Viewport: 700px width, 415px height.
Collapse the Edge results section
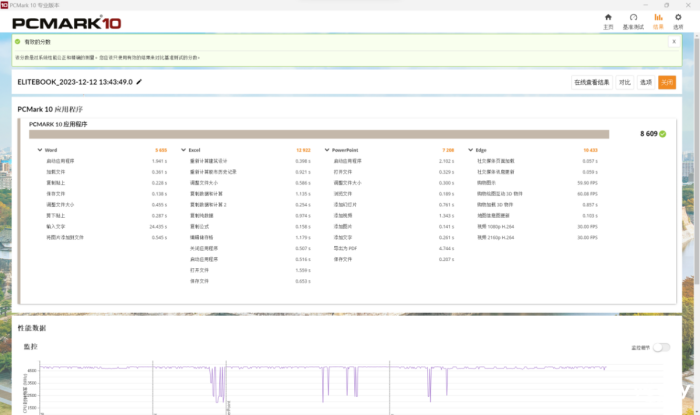point(470,150)
